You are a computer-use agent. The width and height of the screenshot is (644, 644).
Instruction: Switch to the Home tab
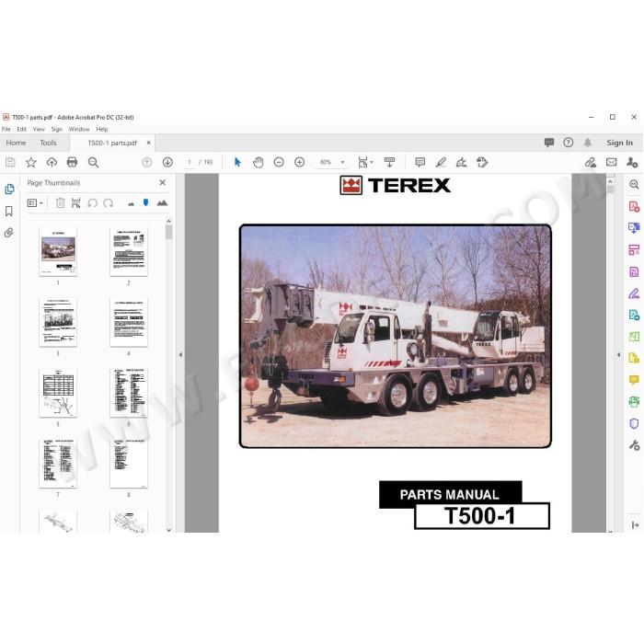(x=16, y=143)
